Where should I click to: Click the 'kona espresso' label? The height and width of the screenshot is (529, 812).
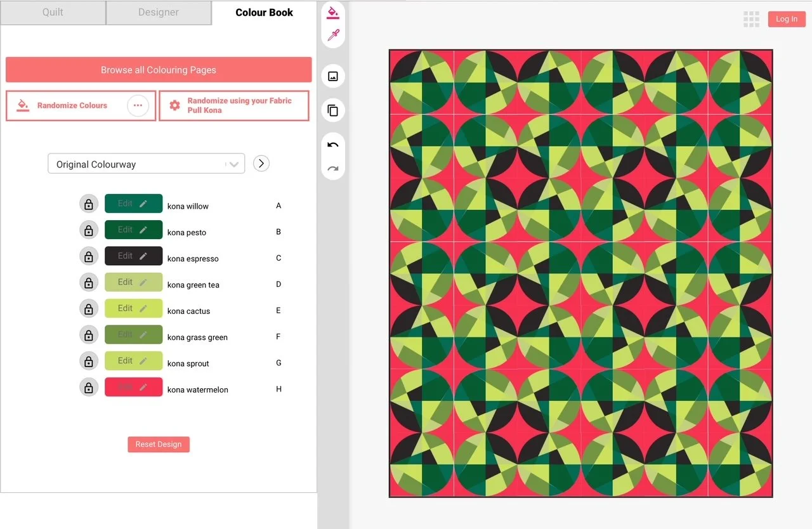coord(193,259)
